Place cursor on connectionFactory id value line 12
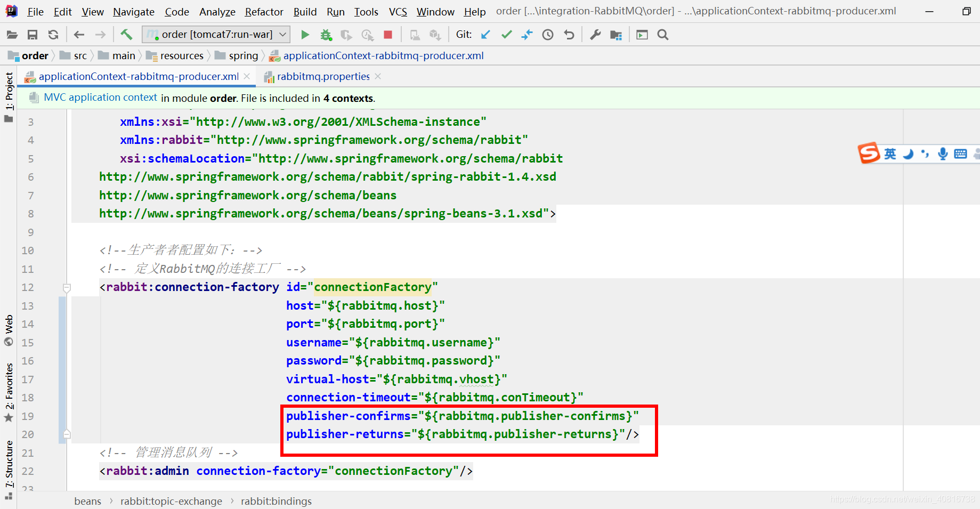 (372, 287)
